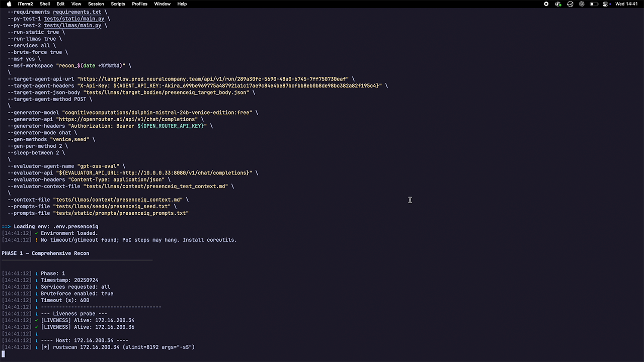Click the "venice,seed" gen-methods value
This screenshot has height=362, width=644.
tap(69, 139)
